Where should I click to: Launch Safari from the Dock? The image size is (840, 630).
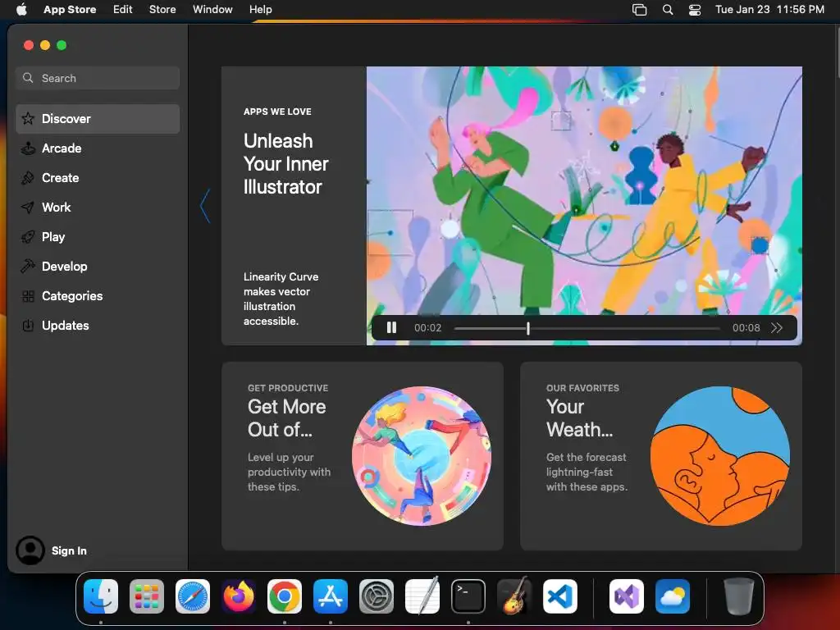193,596
